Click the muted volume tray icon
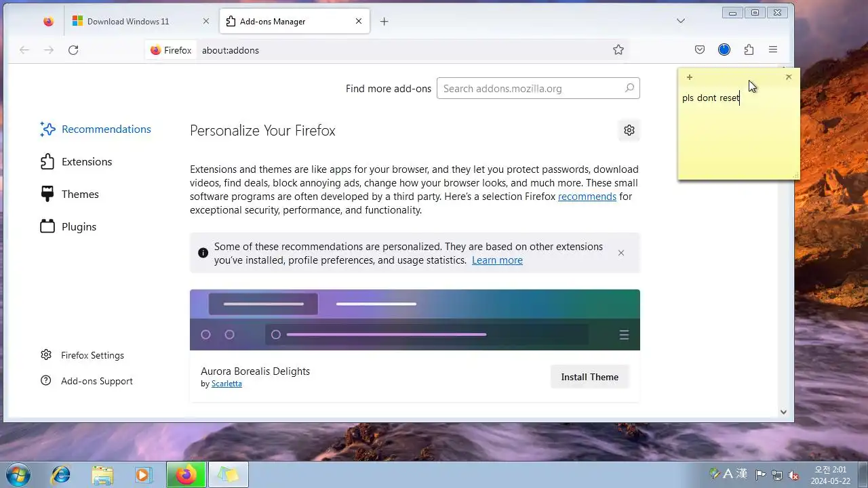868x488 pixels. [793, 475]
